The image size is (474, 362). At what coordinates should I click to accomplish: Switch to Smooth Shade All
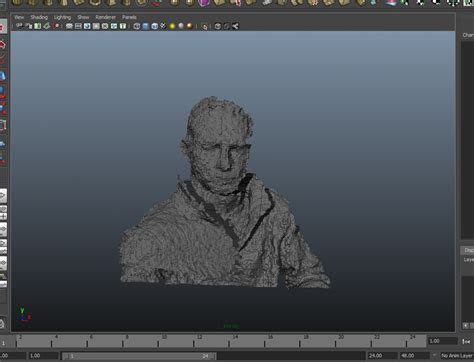coord(146,26)
